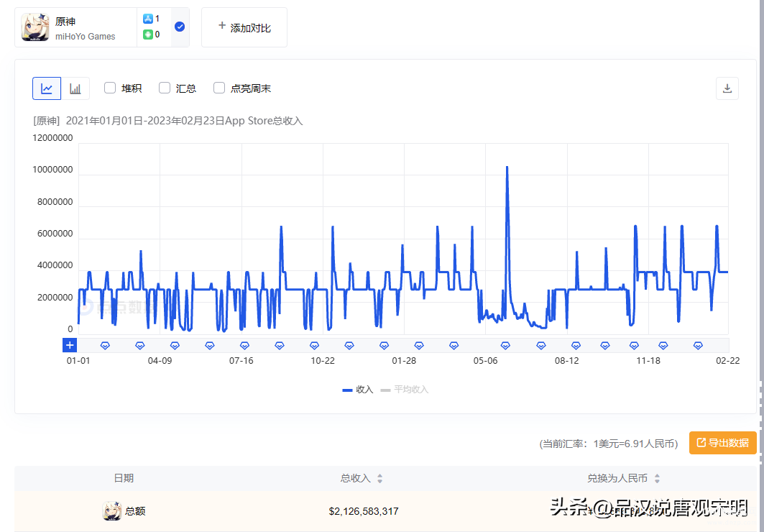Toggle the 平均收入 legend series
Image resolution: width=764 pixels, height=532 pixels.
click(405, 390)
